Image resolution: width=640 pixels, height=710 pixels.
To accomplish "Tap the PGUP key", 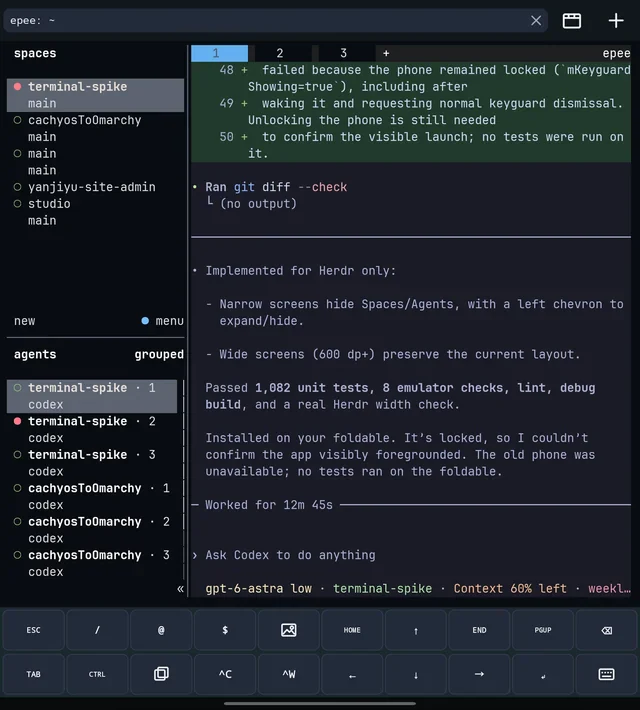I will 543,630.
